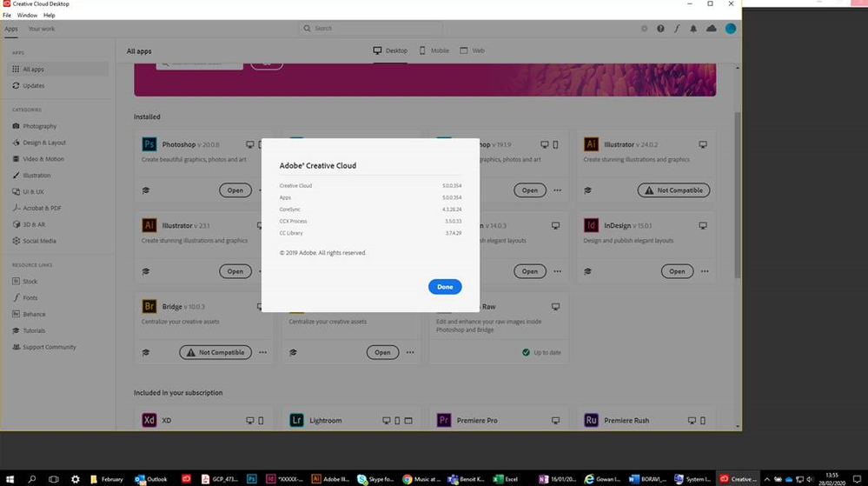Click the Premiere Pro app icon

[x=443, y=420]
